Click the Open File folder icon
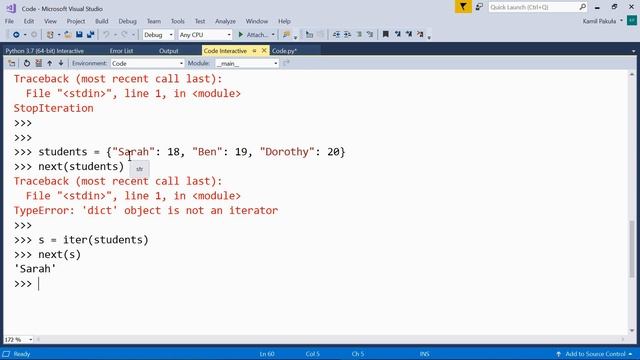 coord(68,35)
